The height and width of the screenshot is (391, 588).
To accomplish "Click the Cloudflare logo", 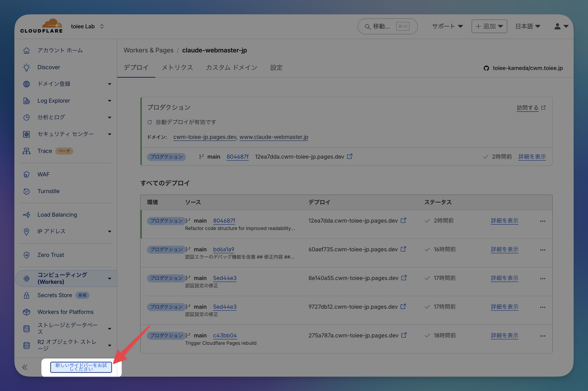I will (x=41, y=26).
